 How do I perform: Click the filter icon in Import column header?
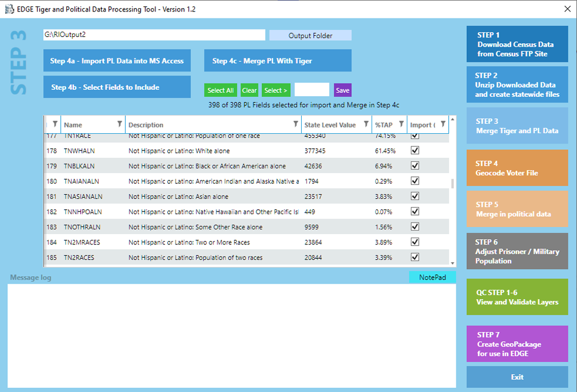coord(443,125)
